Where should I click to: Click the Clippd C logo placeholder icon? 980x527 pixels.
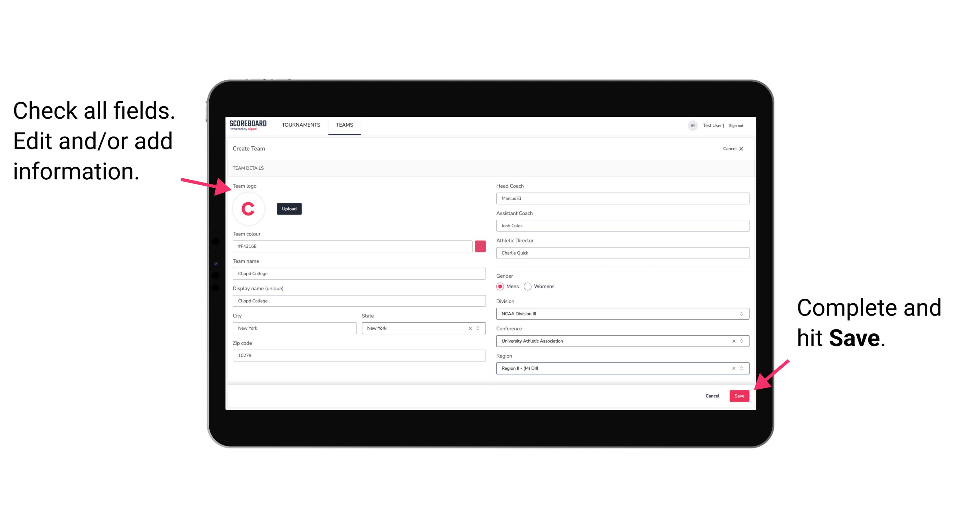[248, 209]
